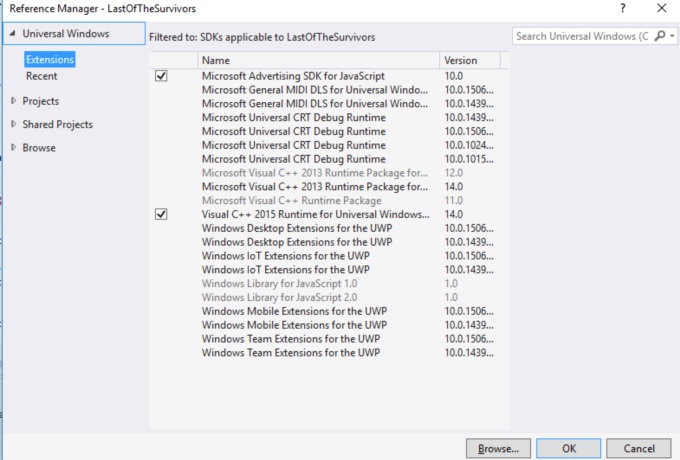Expand the Browse section
This screenshot has height=460, width=680.
[13, 147]
